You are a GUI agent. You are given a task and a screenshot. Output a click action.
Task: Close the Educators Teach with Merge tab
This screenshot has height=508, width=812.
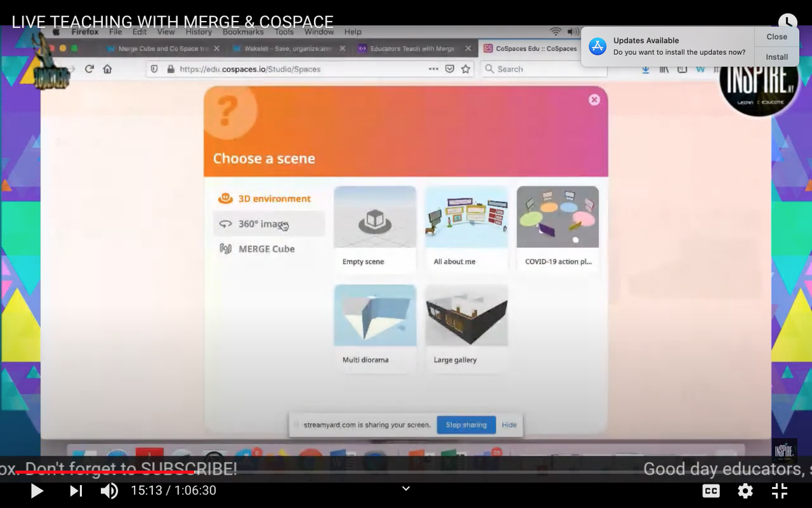coord(468,49)
